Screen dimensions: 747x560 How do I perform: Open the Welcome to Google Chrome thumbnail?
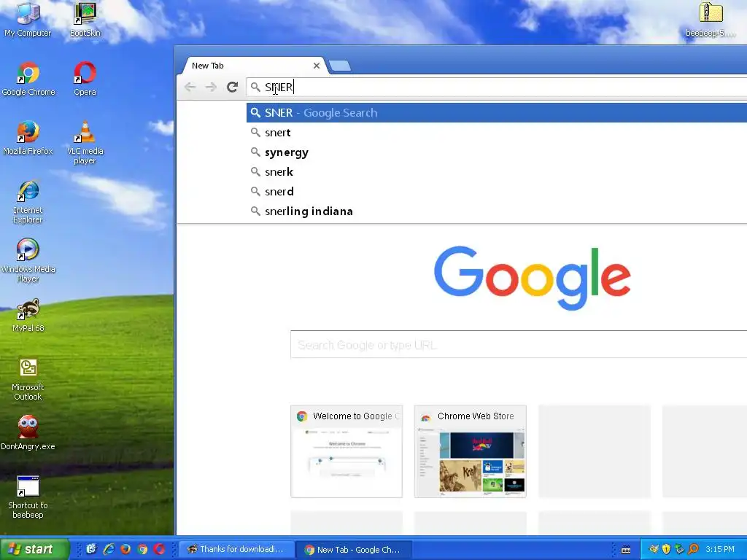347,451
